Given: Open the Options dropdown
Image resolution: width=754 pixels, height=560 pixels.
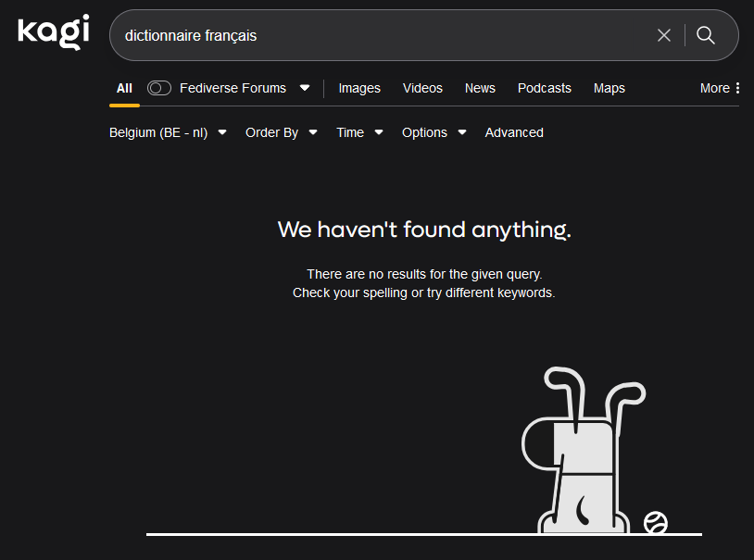Looking at the screenshot, I should [434, 132].
